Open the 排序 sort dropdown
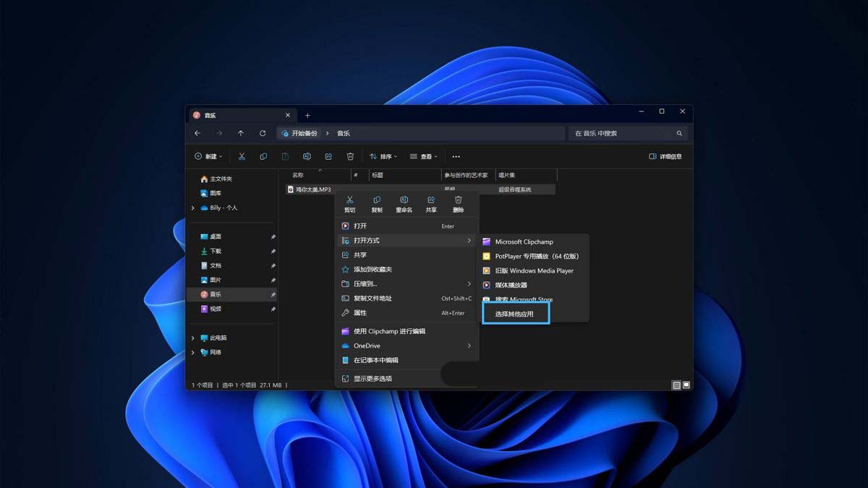This screenshot has height=488, width=868. pyautogui.click(x=383, y=156)
